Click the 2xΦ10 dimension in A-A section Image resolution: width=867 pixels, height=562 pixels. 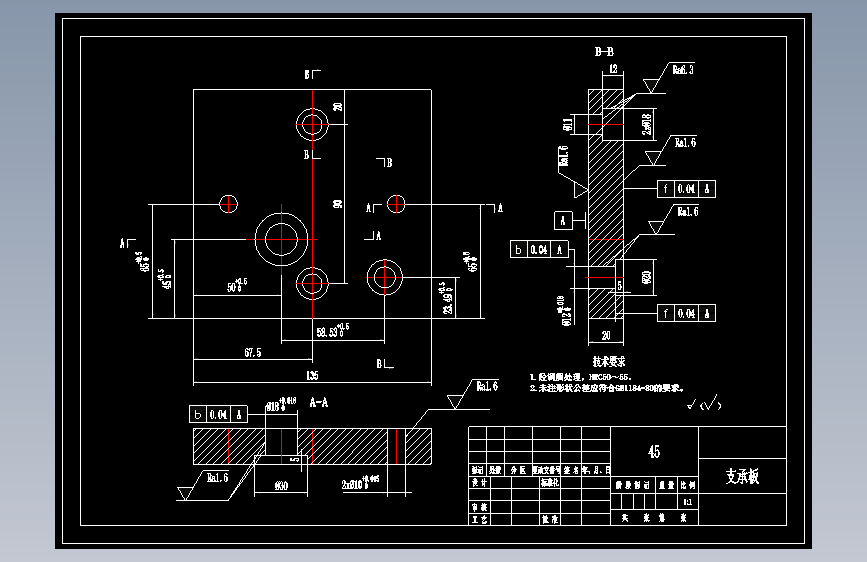(x=360, y=483)
